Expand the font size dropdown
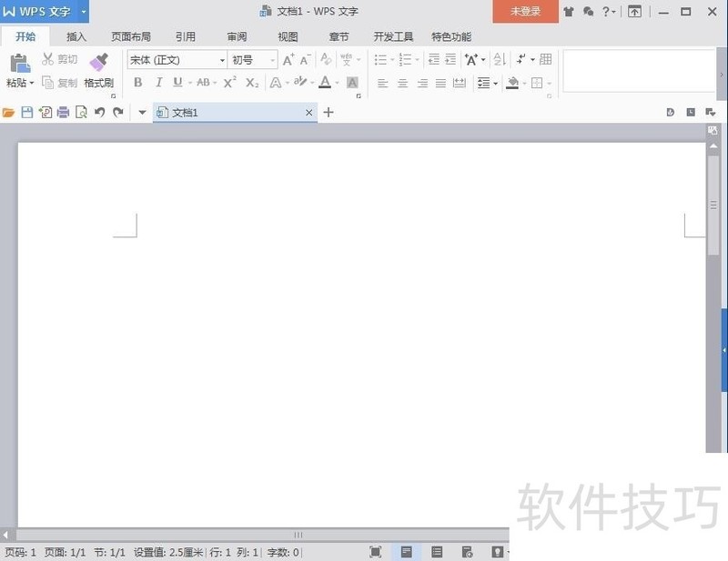728x561 pixels. (x=272, y=60)
